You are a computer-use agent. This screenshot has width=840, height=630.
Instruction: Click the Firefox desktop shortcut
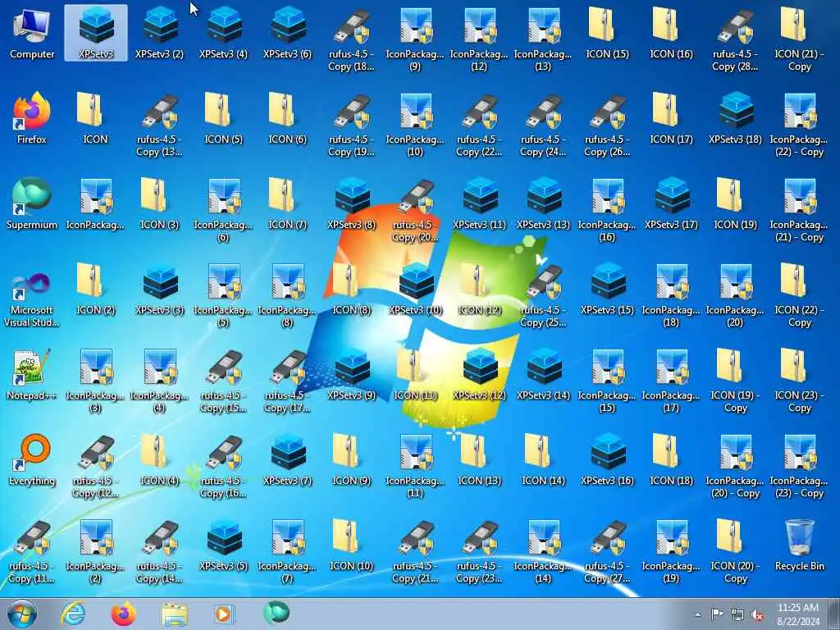point(32,118)
